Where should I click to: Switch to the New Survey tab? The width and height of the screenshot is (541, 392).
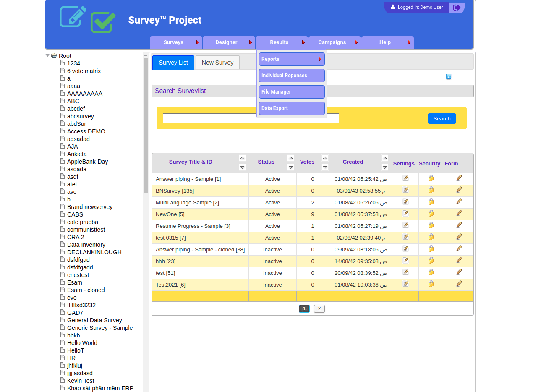click(x=217, y=63)
